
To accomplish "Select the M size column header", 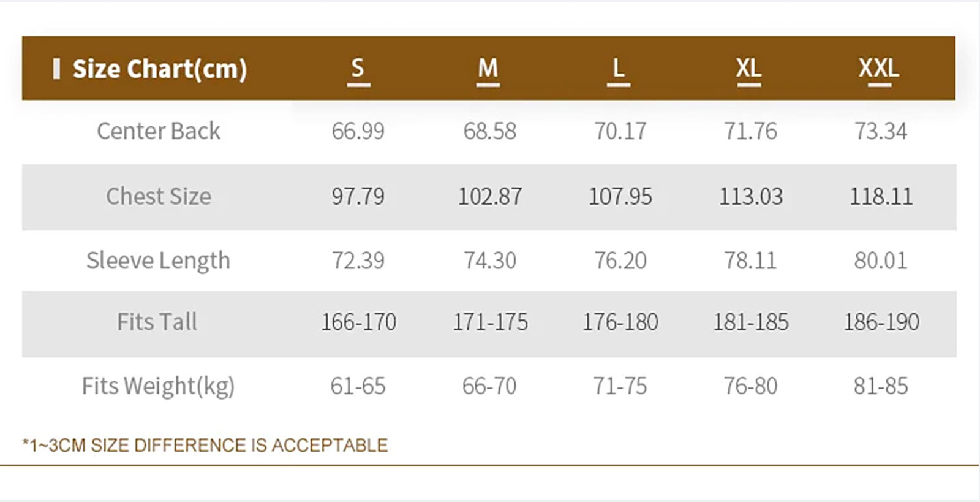I will [488, 68].
